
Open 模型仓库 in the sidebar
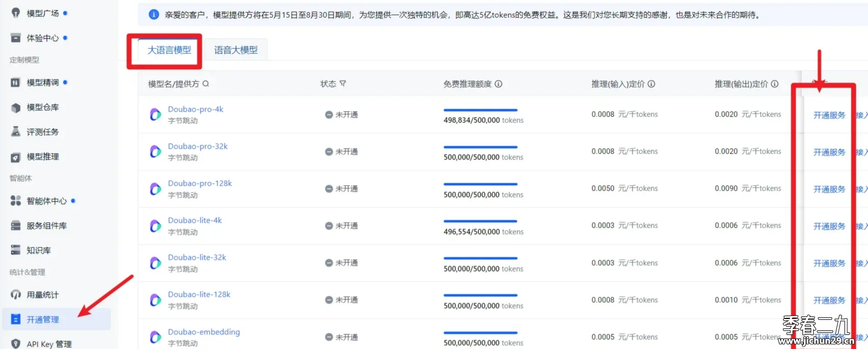point(42,107)
